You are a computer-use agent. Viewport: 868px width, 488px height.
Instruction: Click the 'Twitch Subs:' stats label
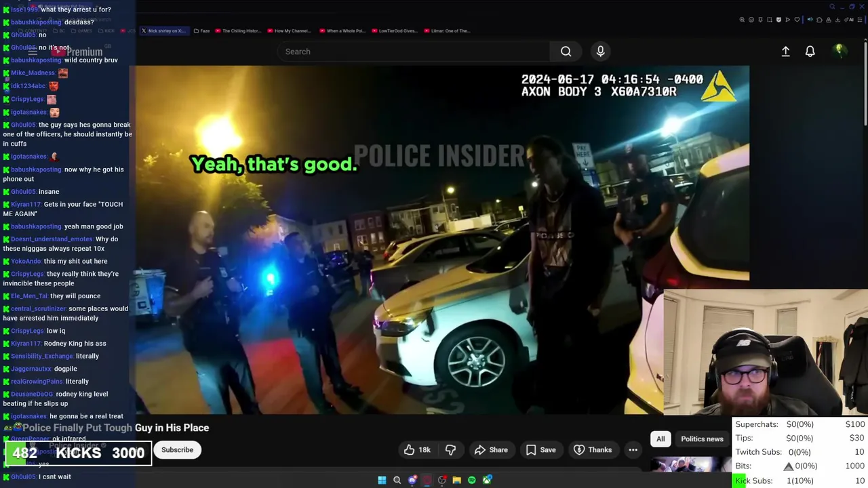click(x=759, y=452)
